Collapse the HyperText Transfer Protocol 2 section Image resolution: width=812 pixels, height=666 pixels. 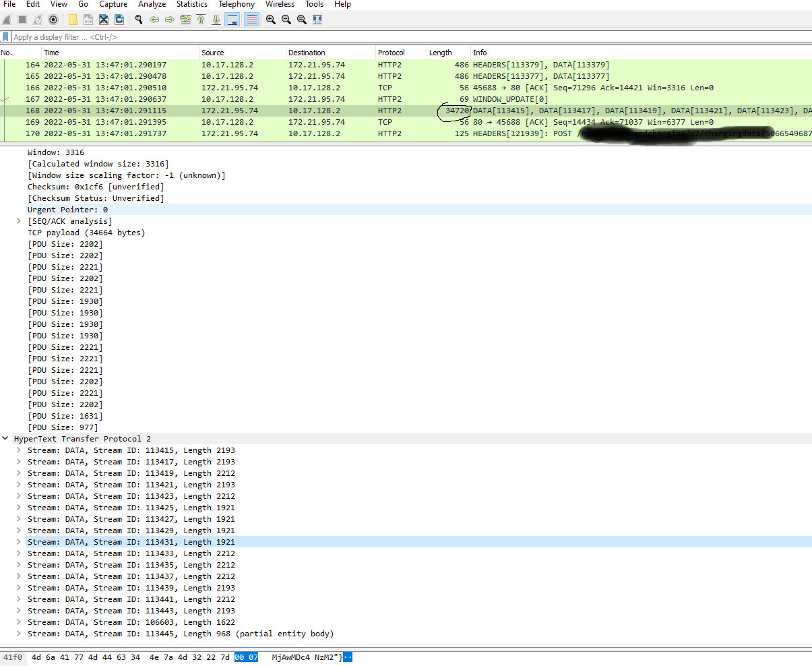(x=5, y=439)
